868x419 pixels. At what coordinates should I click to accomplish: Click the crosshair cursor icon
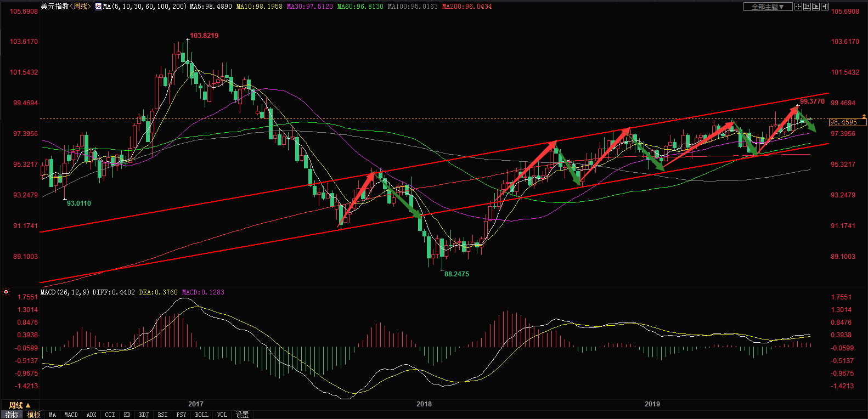pyautogui.click(x=798, y=7)
